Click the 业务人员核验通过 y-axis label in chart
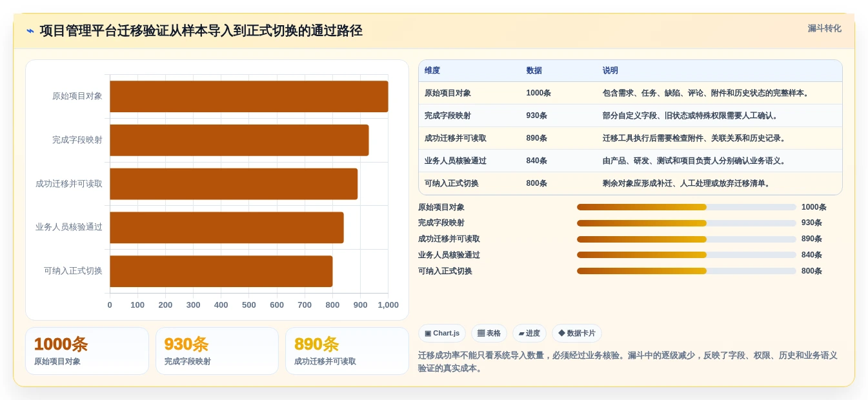The height and width of the screenshot is (400, 868). tap(69, 228)
